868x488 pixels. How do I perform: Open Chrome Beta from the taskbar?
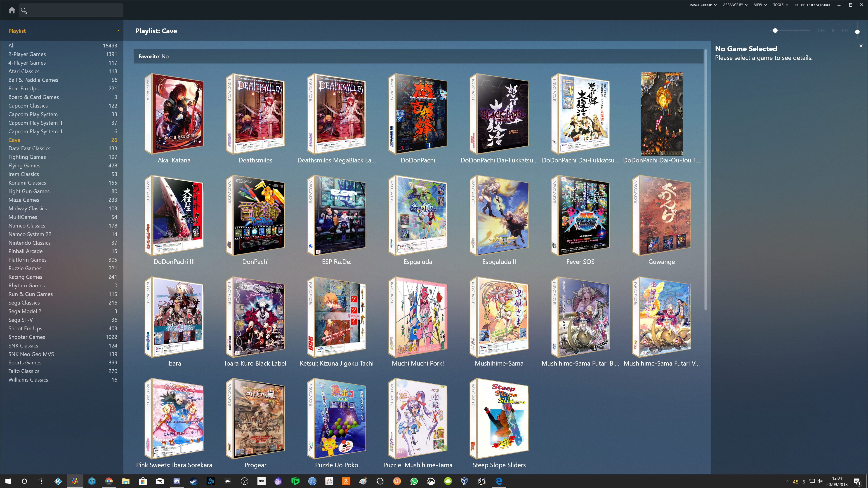tap(109, 481)
